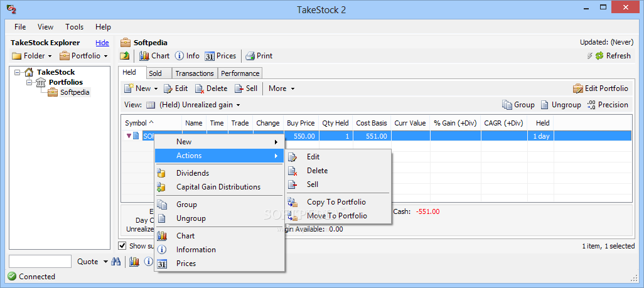The height and width of the screenshot is (288, 644).
Task: Open the Chart toolbar button
Action: 154,56
